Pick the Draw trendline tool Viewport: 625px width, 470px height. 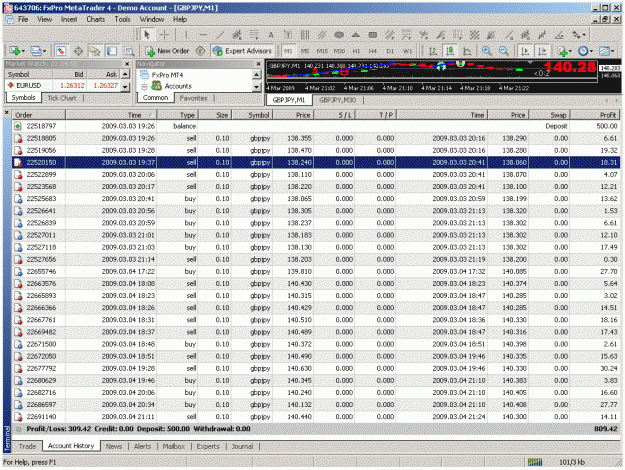[x=220, y=35]
